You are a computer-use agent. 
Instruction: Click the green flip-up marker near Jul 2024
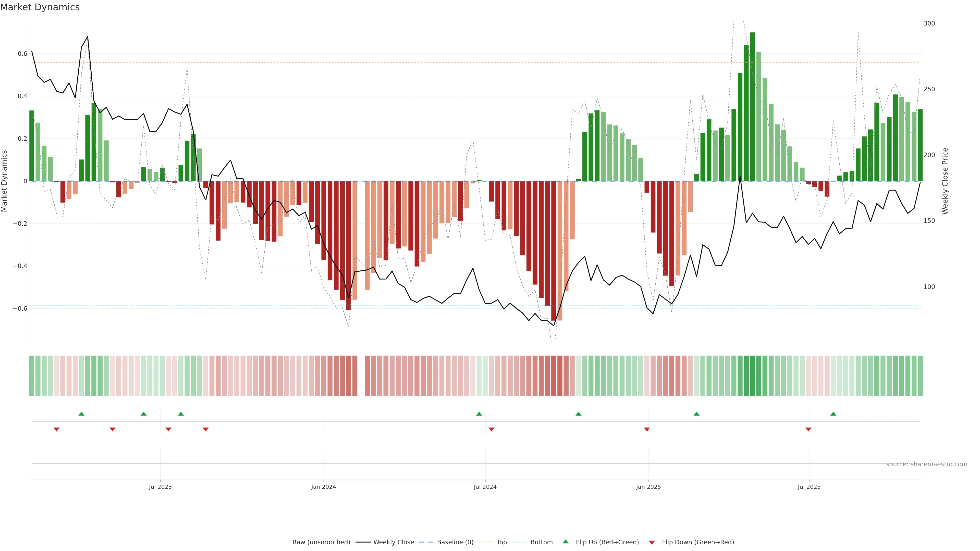[x=479, y=414]
